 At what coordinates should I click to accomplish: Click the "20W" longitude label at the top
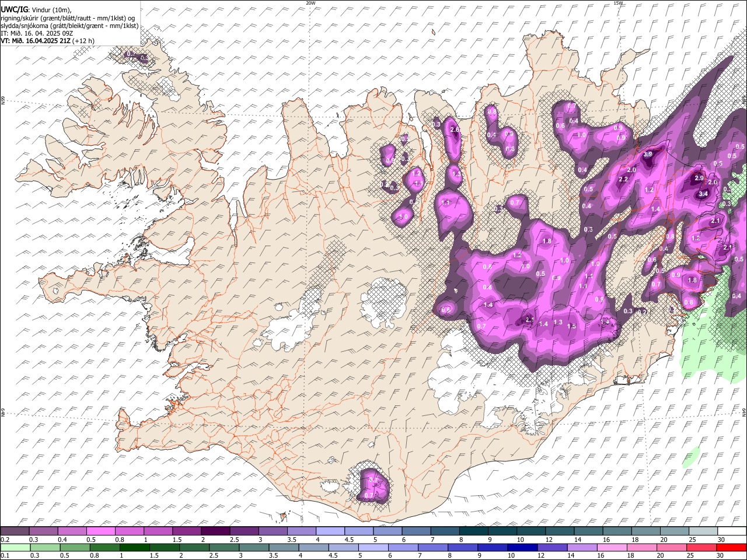click(x=310, y=3)
